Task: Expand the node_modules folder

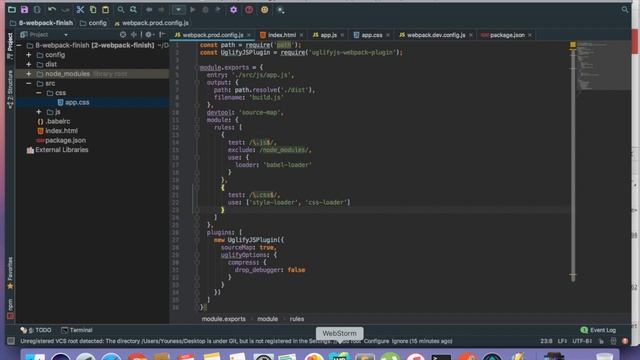Action: (x=29, y=74)
